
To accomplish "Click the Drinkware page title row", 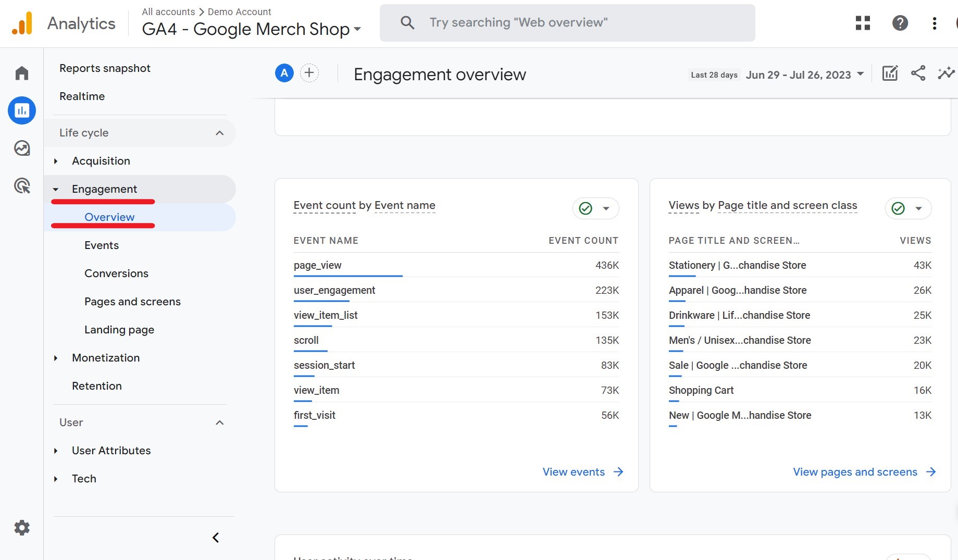I will point(800,315).
